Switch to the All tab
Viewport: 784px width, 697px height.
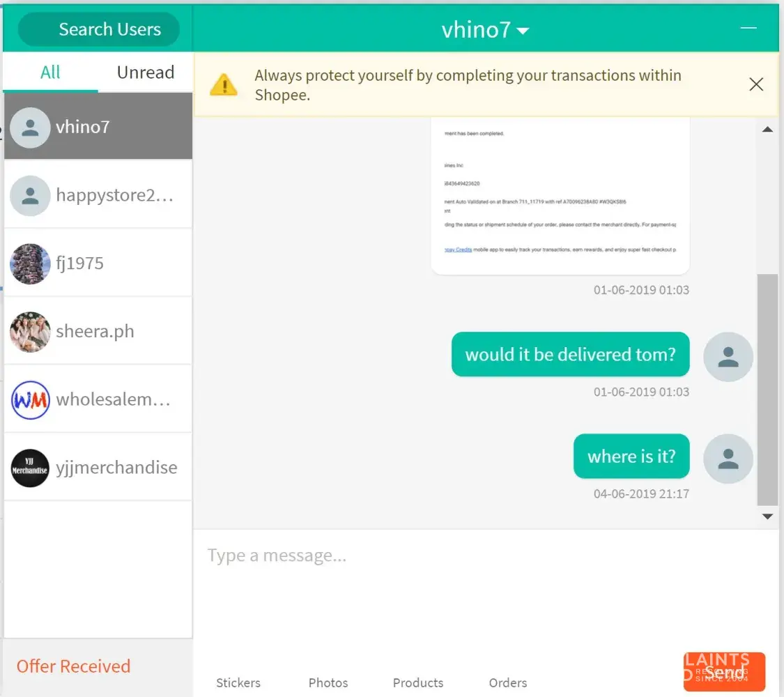tap(50, 72)
